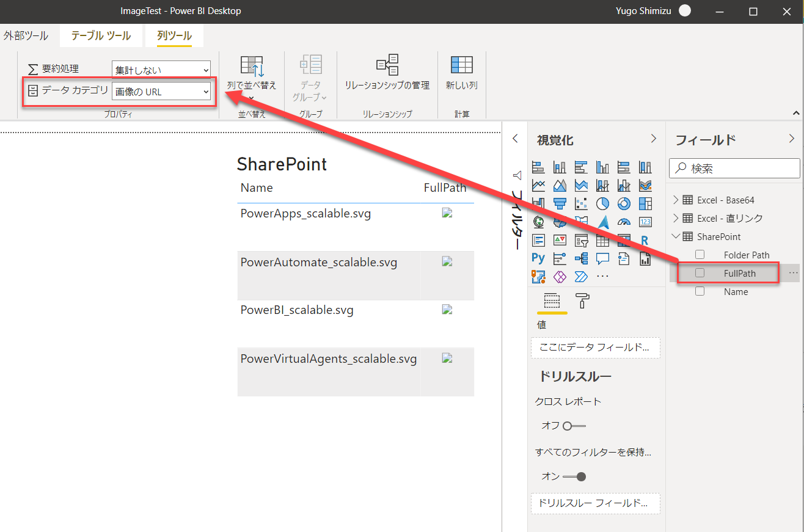This screenshot has height=532, width=804.
Task: Check the Folder Path field checkbox
Action: tap(700, 255)
